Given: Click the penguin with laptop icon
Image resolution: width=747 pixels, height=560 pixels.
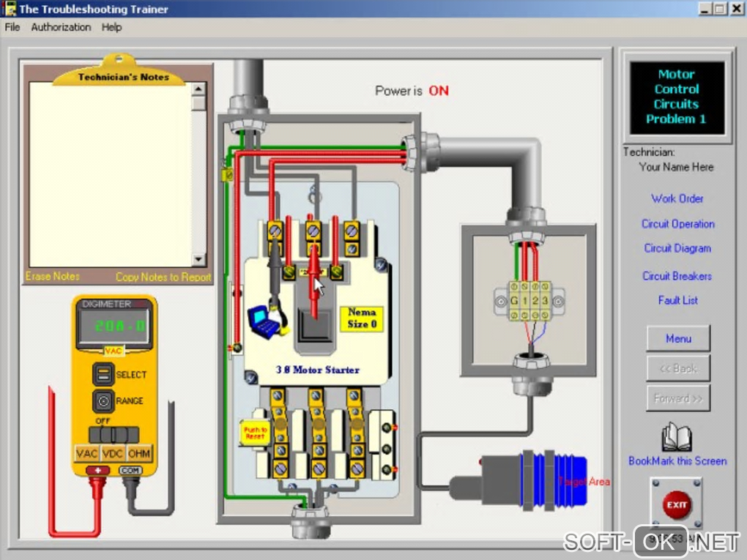Looking at the screenshot, I should [x=268, y=319].
